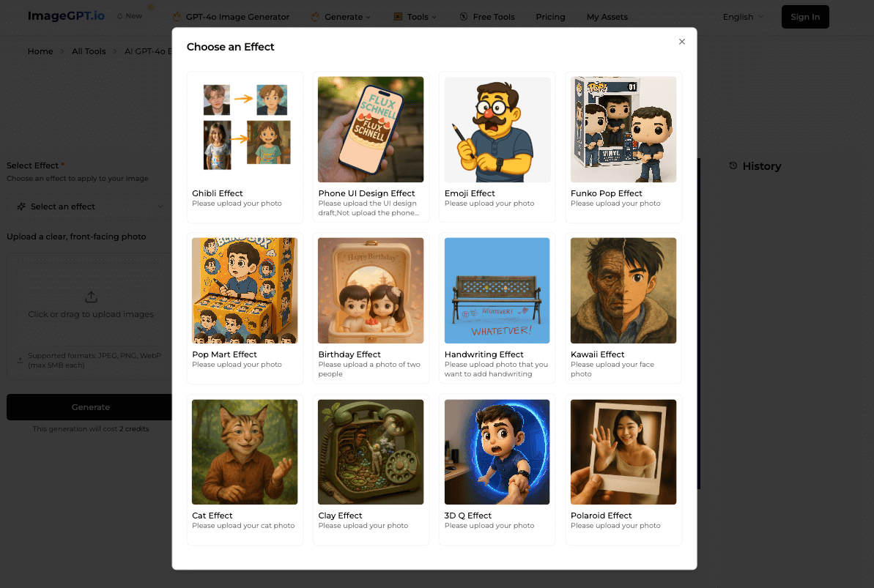
Task: Select the 3D Q Effect
Action: tap(497, 469)
